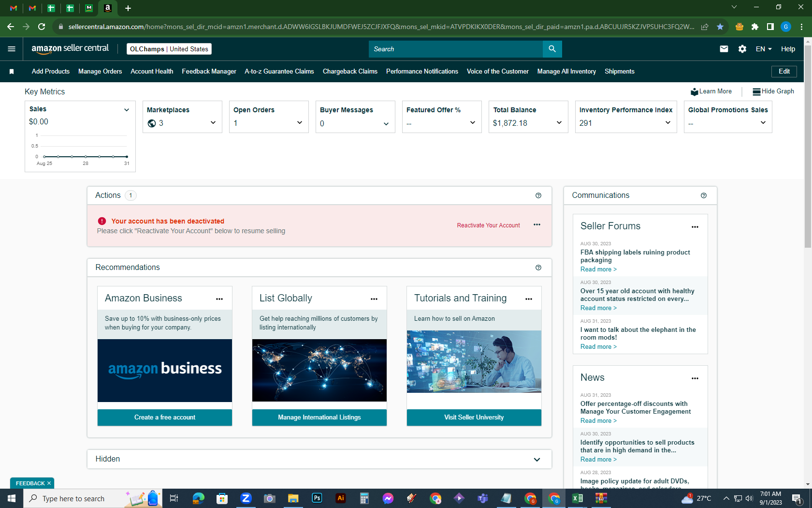Open the messages envelope icon
Image resolution: width=812 pixels, height=508 pixels.
(724, 49)
